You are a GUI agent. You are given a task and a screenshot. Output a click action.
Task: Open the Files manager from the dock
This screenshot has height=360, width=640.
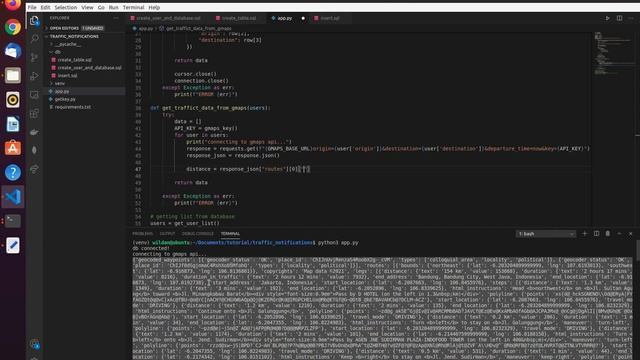point(13,76)
